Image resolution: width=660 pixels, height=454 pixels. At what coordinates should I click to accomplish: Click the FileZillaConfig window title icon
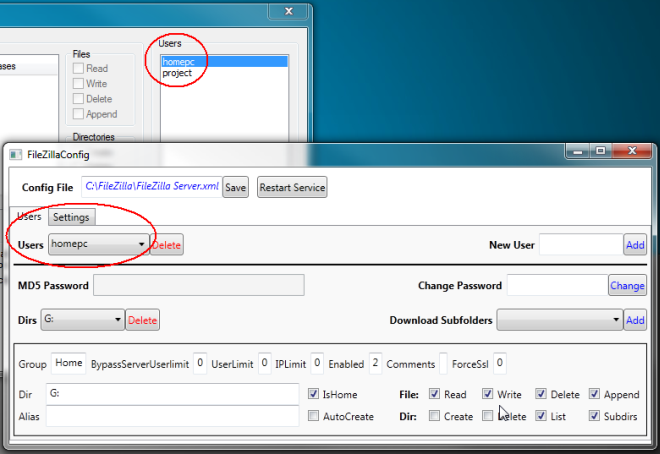(16, 155)
